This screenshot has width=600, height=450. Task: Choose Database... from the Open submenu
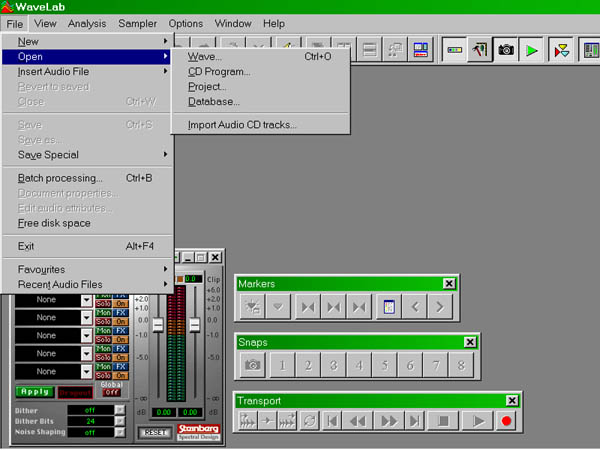260,102
